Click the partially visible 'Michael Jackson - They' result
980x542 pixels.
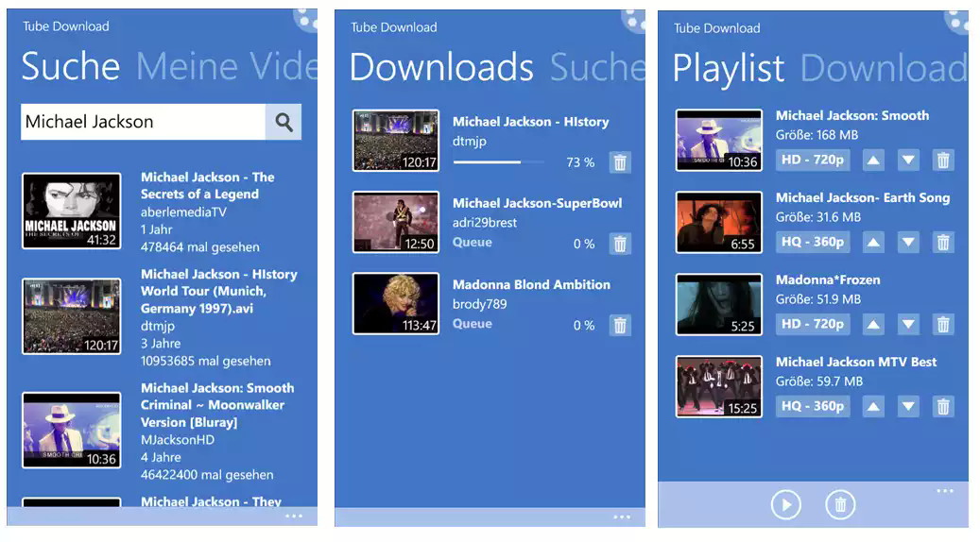coord(211,502)
